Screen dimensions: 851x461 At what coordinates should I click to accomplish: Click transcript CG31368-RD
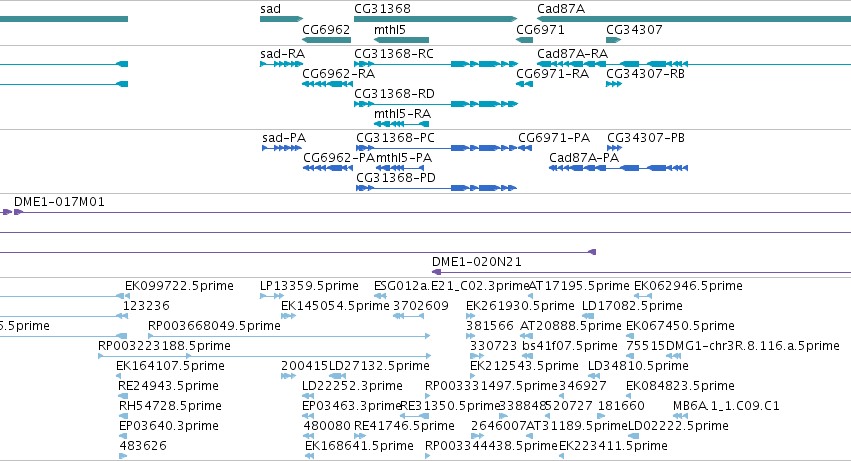click(x=394, y=93)
